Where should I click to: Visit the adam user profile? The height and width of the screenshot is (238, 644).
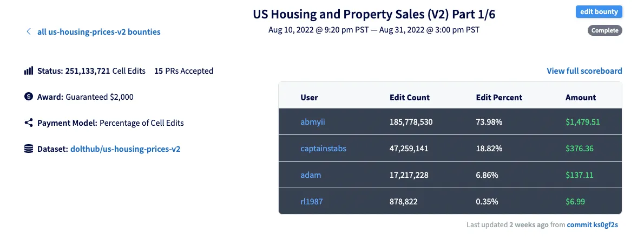(x=311, y=175)
